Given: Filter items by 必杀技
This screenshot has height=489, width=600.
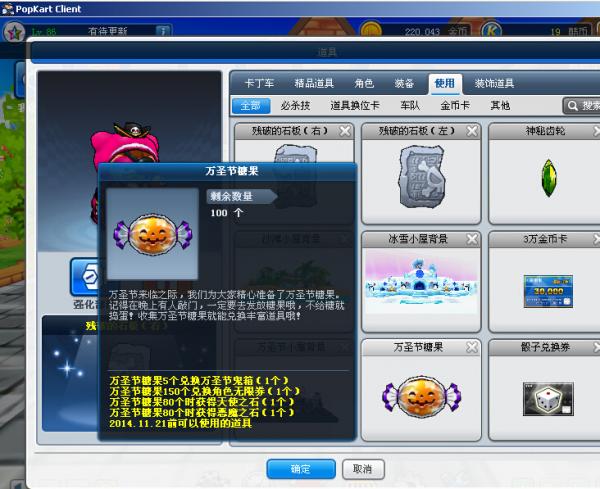Looking at the screenshot, I should pyautogui.click(x=295, y=106).
